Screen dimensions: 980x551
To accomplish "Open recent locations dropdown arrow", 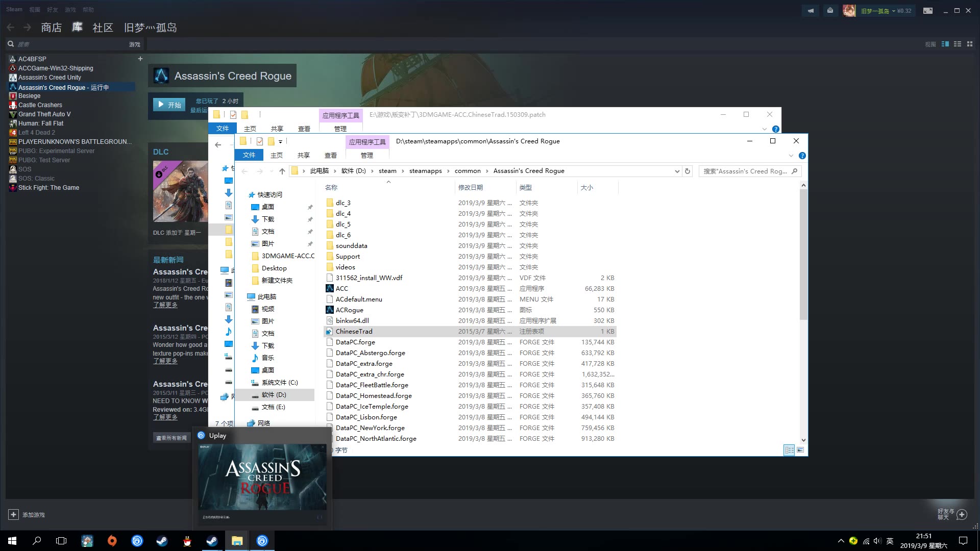I will 271,171.
